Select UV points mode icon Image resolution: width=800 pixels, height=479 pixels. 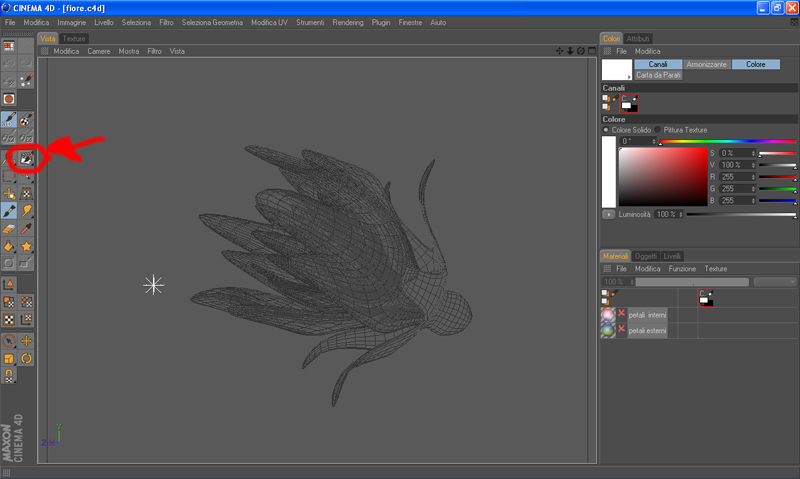pos(26,302)
